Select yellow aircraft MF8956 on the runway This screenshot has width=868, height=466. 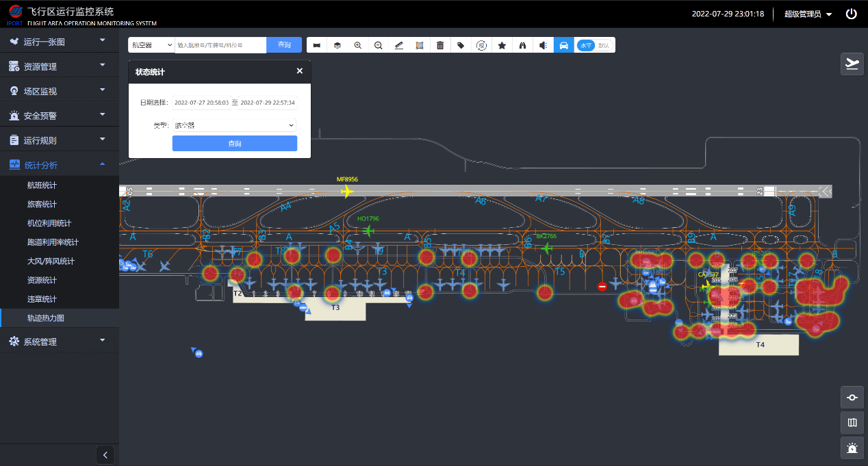point(348,191)
